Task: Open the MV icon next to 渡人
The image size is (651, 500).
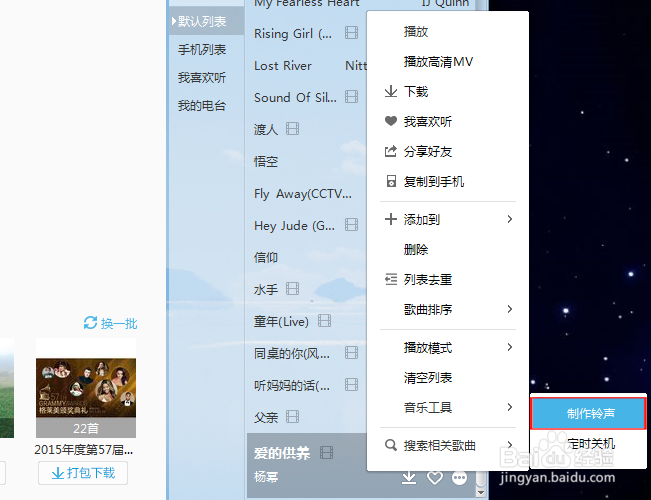Action: tap(292, 129)
